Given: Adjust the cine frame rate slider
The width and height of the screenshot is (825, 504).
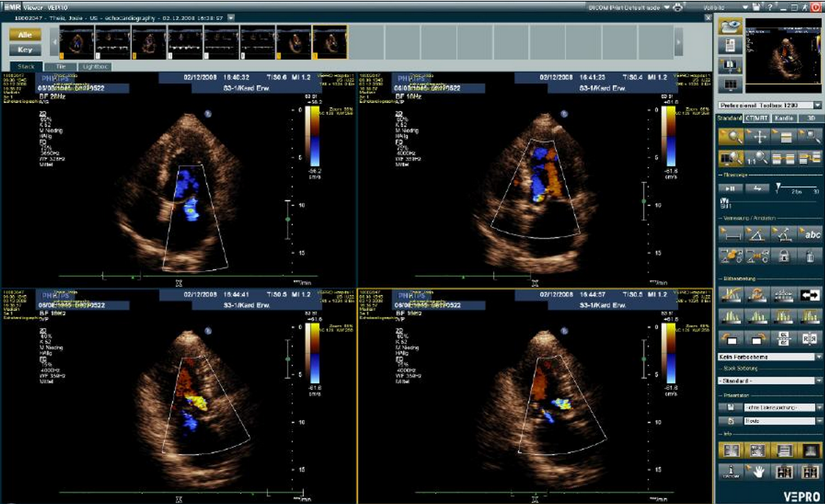Looking at the screenshot, I should 778,187.
